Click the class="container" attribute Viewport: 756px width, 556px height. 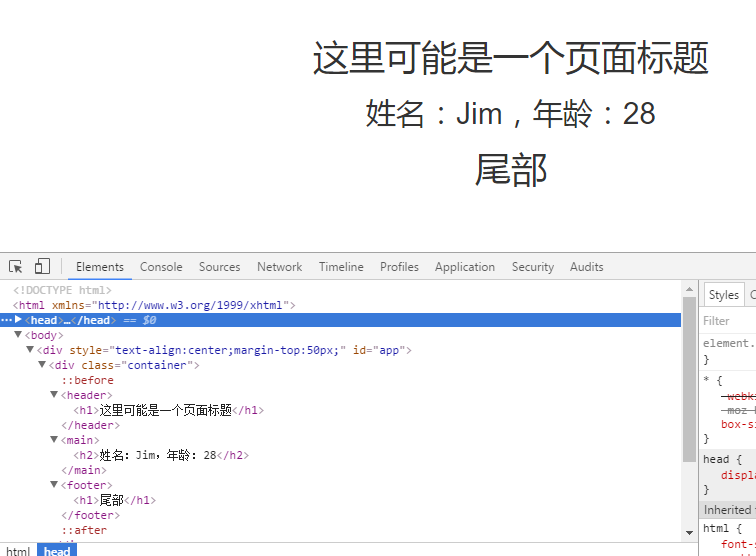coord(137,365)
